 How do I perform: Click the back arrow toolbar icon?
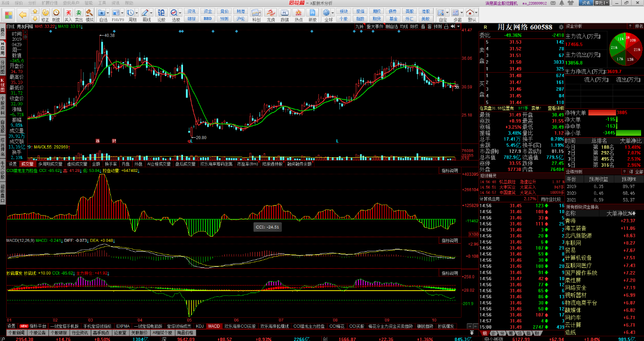pyautogui.click(x=22, y=15)
